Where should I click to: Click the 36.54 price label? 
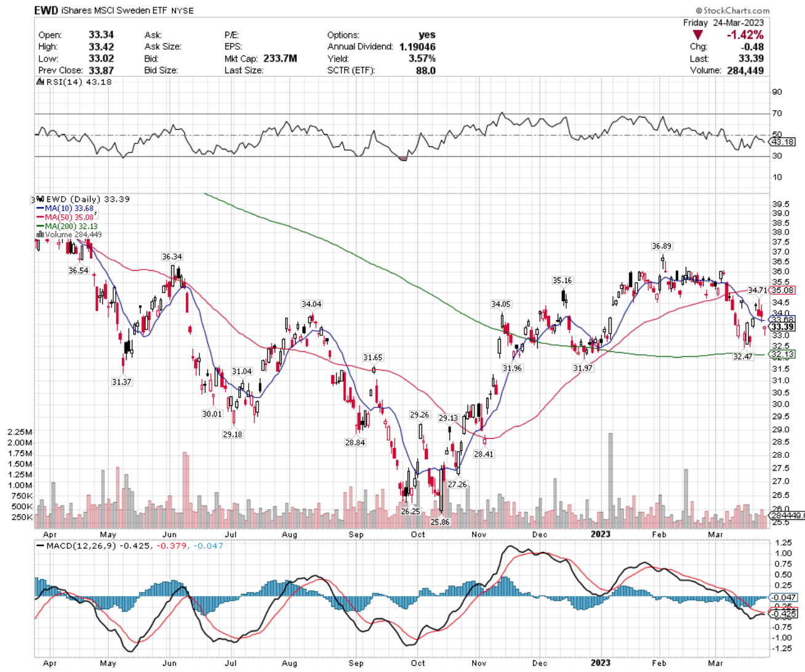[78, 271]
